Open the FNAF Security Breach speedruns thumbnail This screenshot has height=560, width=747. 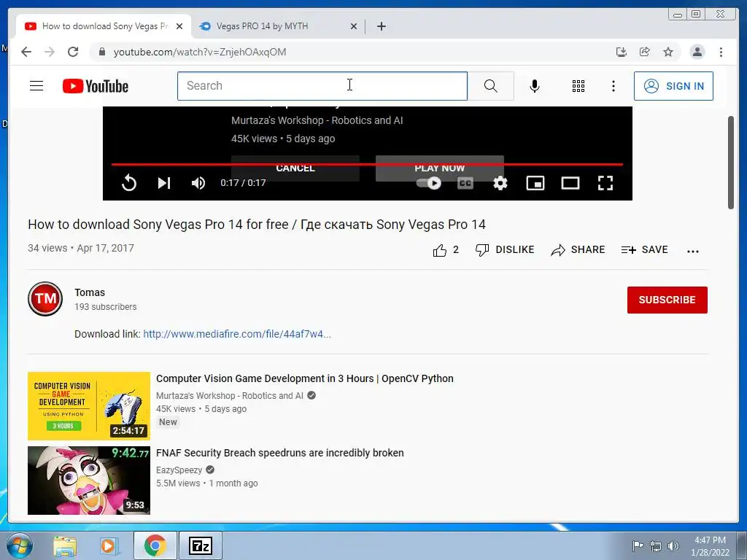pos(88,481)
